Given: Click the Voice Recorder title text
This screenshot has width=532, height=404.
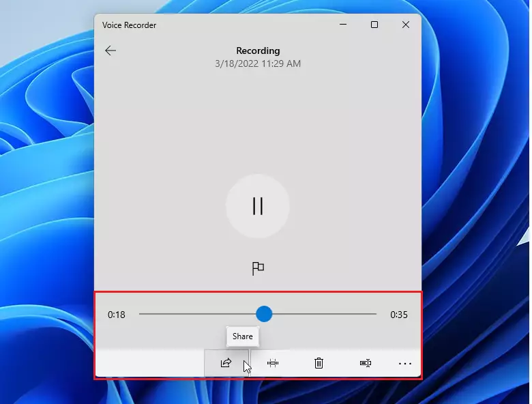Looking at the screenshot, I should [x=130, y=25].
